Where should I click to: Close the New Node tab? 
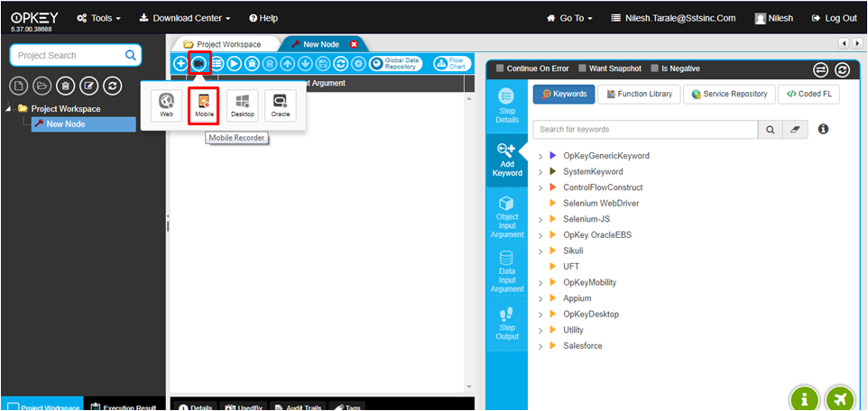coord(354,44)
